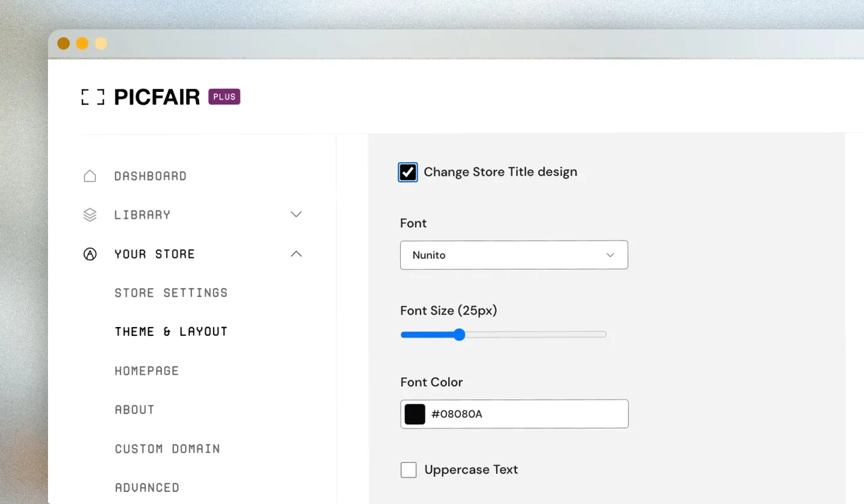Expand the Library section chevron

point(296,215)
